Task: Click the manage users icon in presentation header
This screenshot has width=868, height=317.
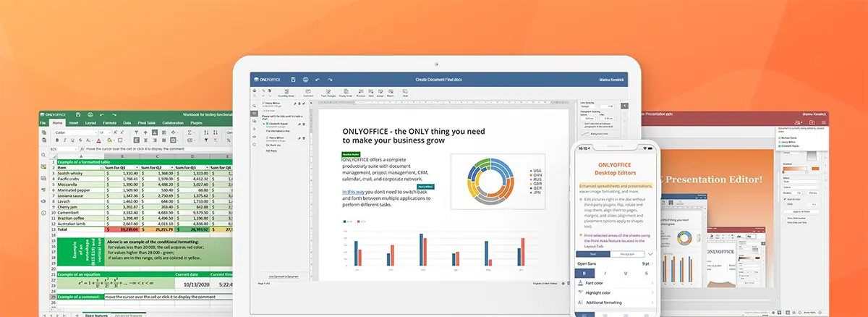Action: coord(798,122)
